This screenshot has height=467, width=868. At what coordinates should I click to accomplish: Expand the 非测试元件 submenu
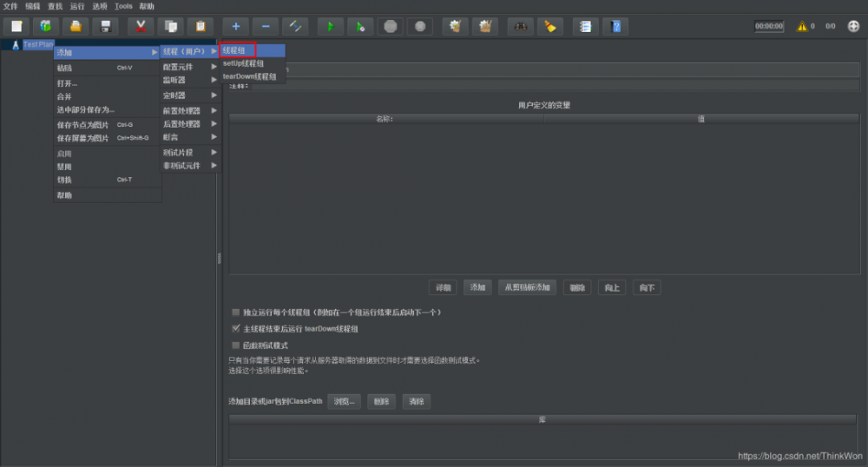190,166
